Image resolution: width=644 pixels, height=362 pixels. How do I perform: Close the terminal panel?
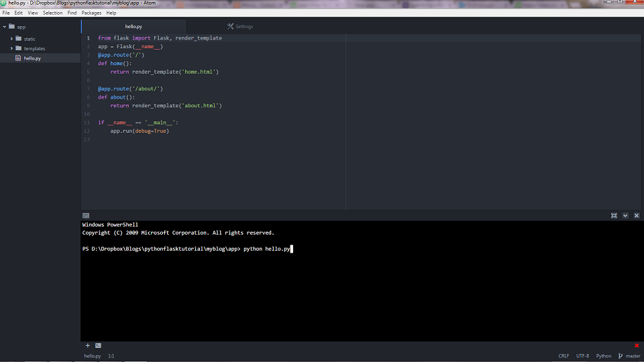coord(637,216)
